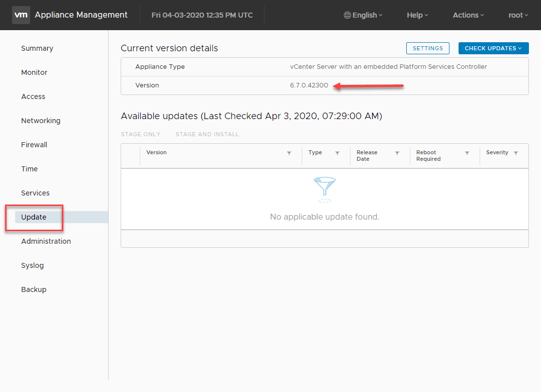Open the Monitor section

(34, 72)
